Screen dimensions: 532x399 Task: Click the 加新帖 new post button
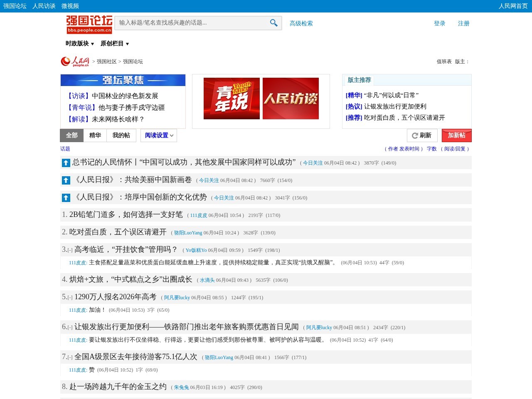[456, 135]
